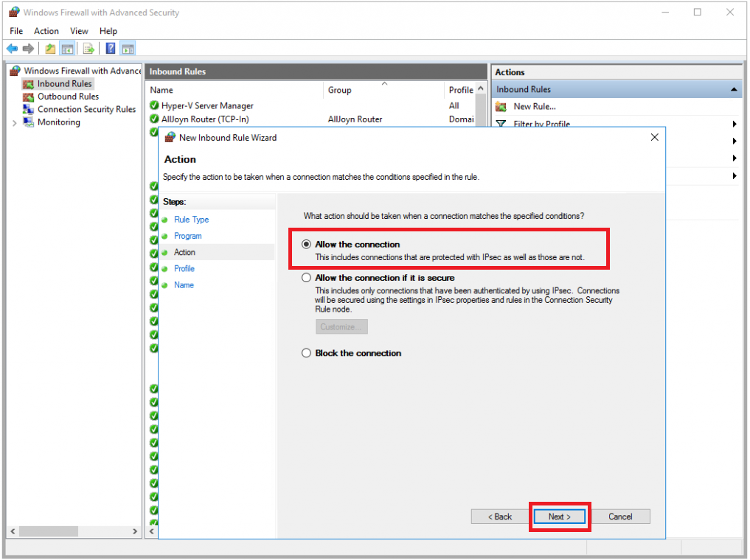Expand the Monitoring tree node
This screenshot has width=750, height=560.
(14, 123)
